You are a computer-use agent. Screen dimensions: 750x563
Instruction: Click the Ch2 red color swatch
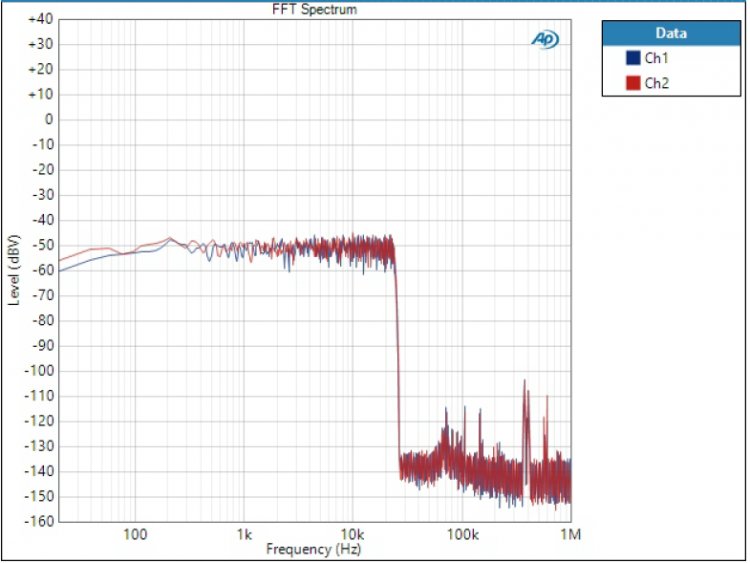633,83
